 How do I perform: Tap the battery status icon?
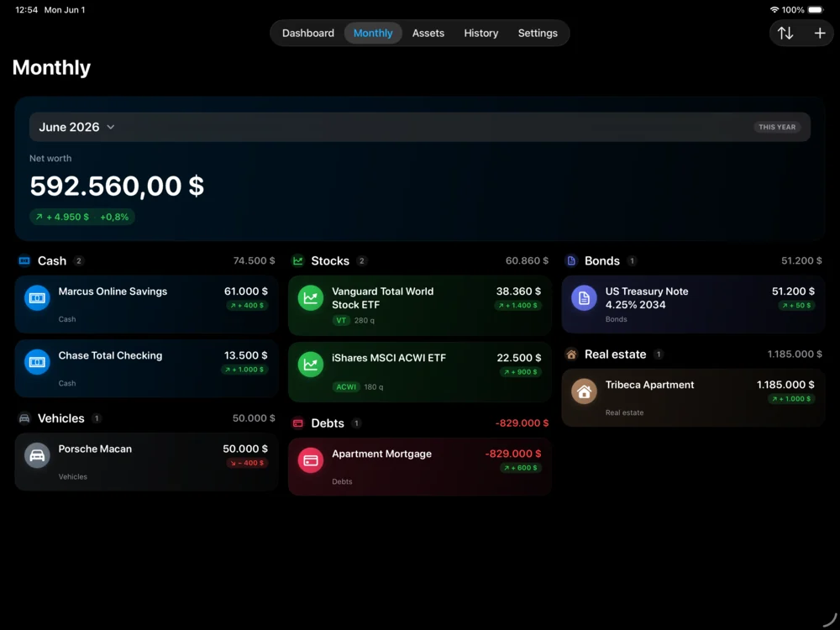[x=816, y=9]
